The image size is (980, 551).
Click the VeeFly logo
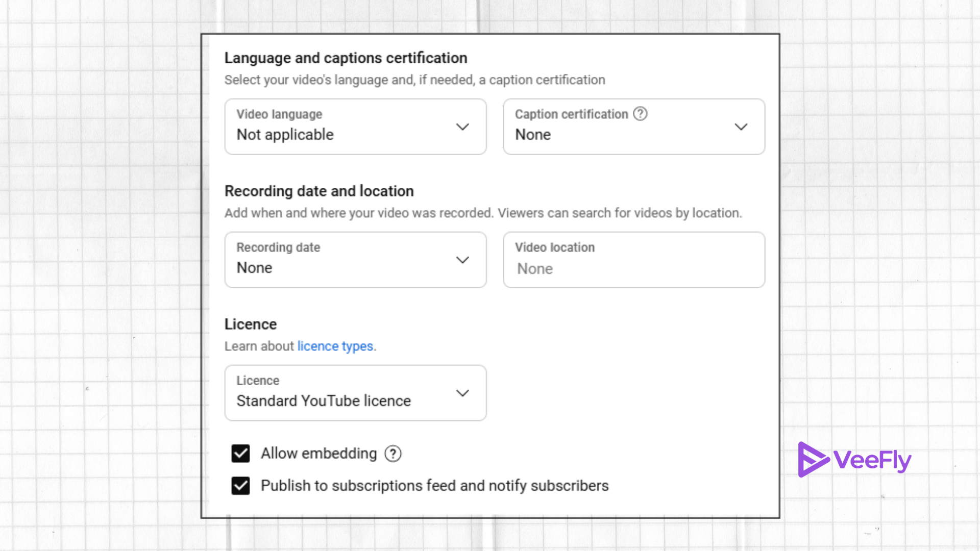pos(855,459)
